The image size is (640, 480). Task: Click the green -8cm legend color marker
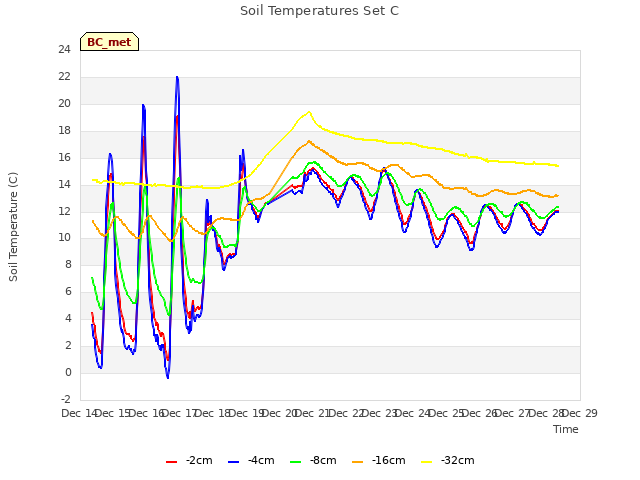pyautogui.click(x=296, y=462)
